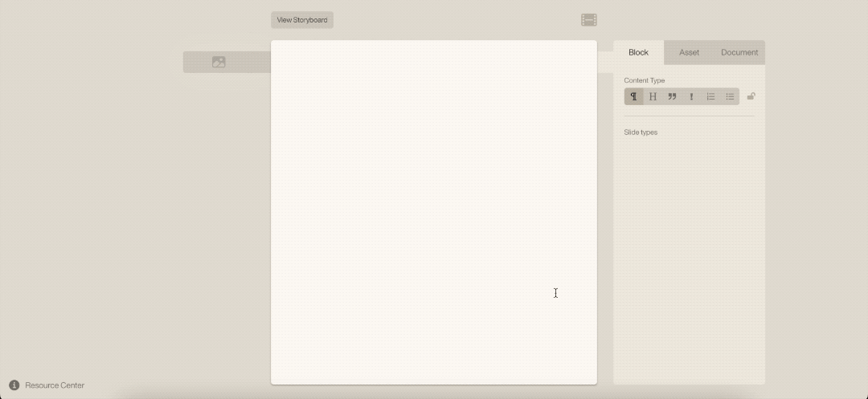
Task: Click the View Storyboard button
Action: [x=301, y=20]
